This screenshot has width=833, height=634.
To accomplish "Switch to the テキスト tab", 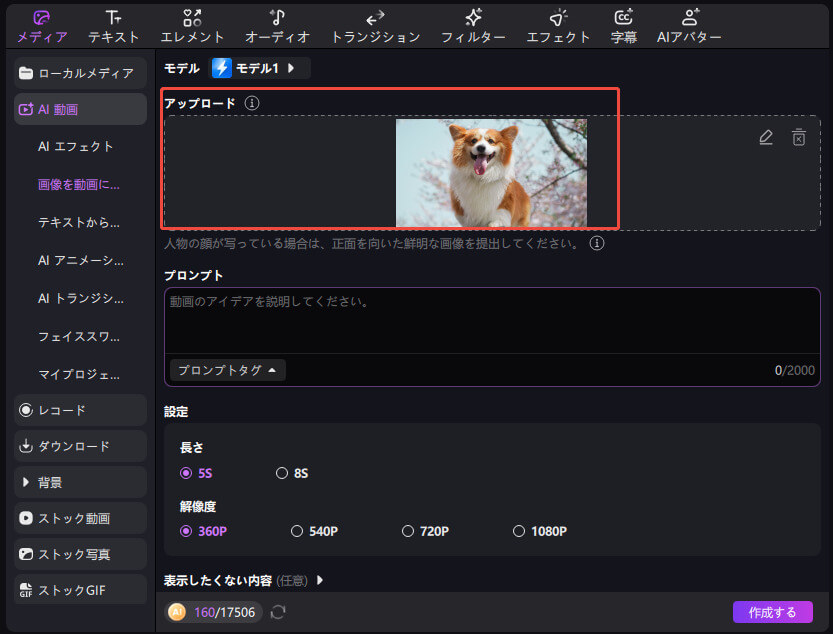I will 113,26.
